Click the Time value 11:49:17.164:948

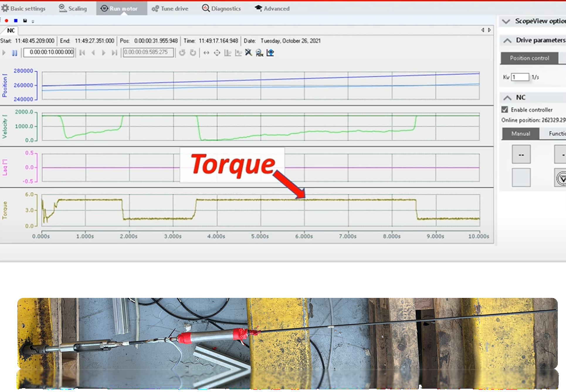218,41
